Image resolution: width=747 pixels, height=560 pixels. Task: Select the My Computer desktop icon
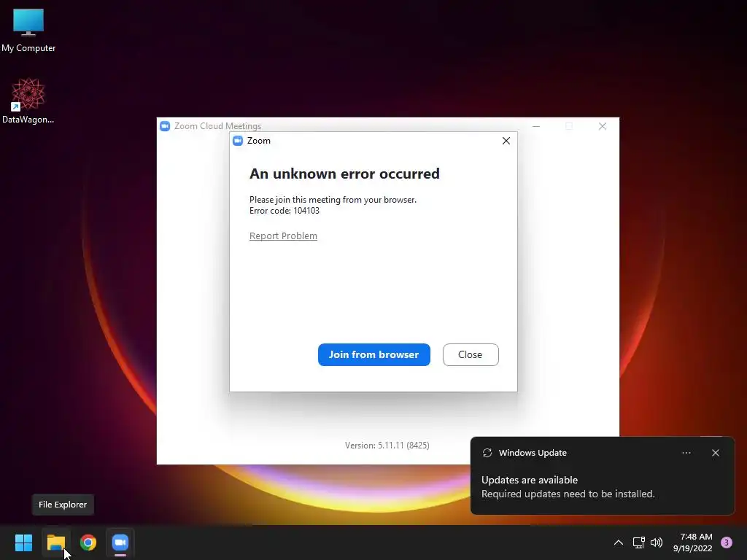28,30
